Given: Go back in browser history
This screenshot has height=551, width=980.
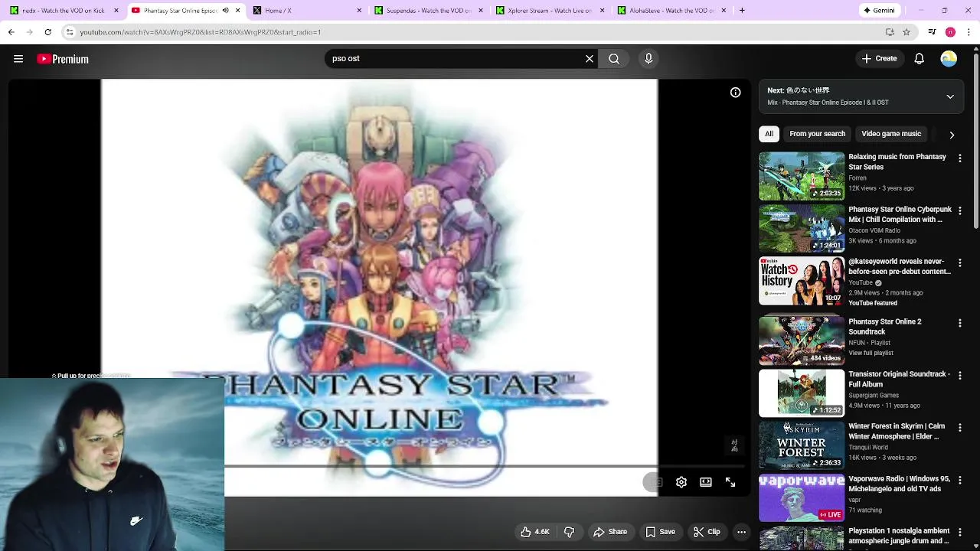Looking at the screenshot, I should (x=11, y=32).
